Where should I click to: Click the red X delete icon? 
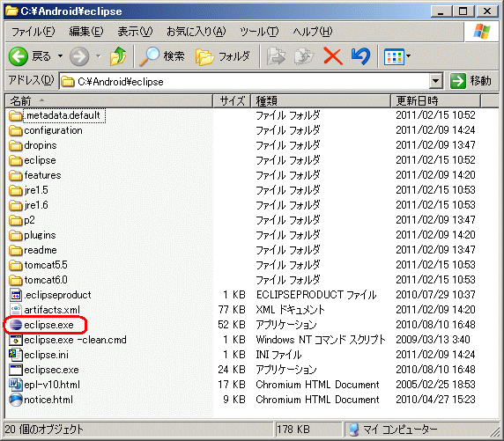[x=333, y=56]
